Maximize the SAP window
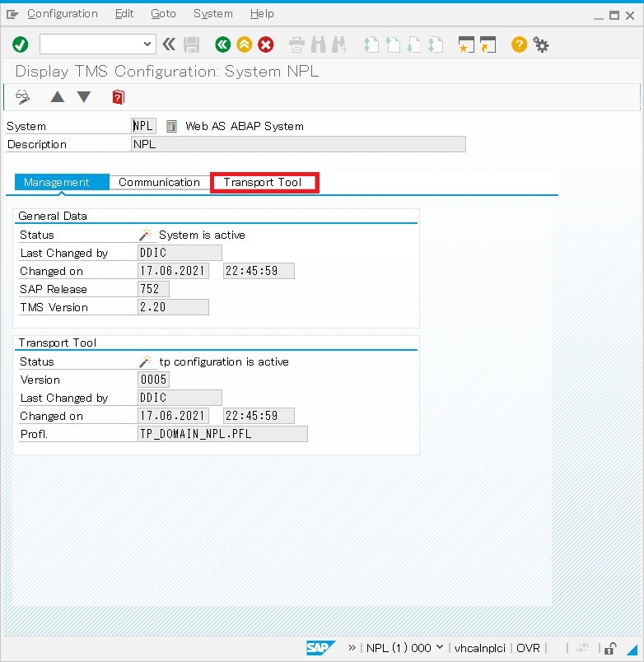Screen dimensions: 644x662 tap(614, 16)
